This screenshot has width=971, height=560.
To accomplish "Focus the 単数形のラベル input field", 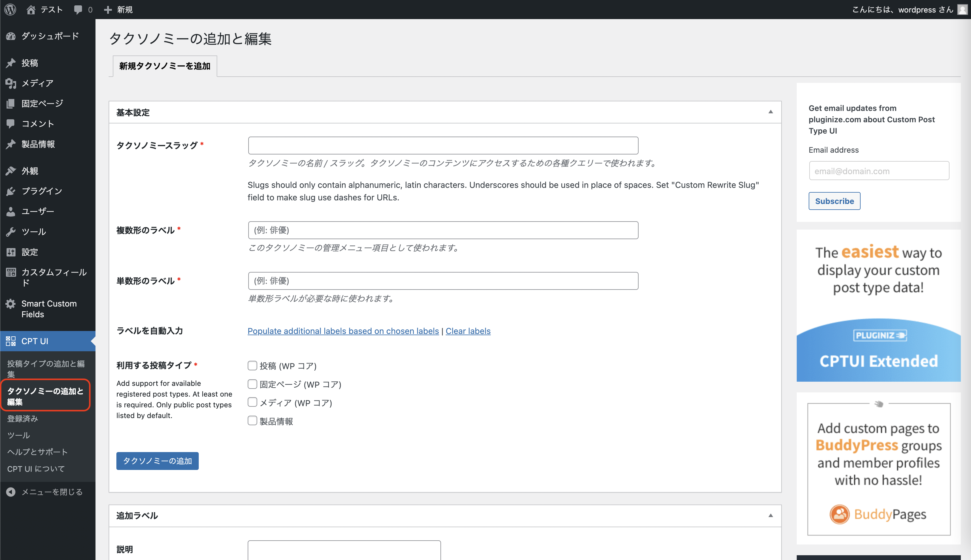I will click(x=443, y=281).
